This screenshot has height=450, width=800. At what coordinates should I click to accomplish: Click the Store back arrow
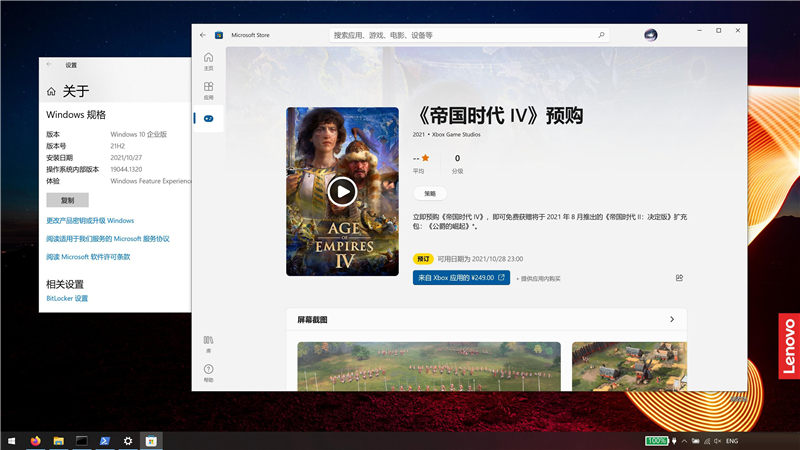click(203, 34)
